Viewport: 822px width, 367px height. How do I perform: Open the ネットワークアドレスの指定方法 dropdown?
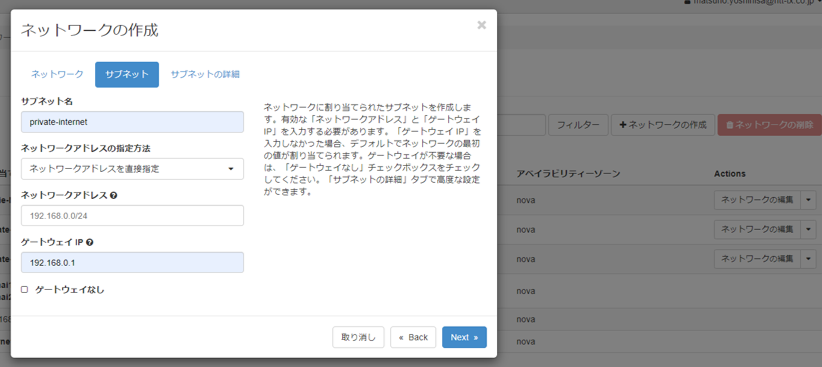[132, 169]
